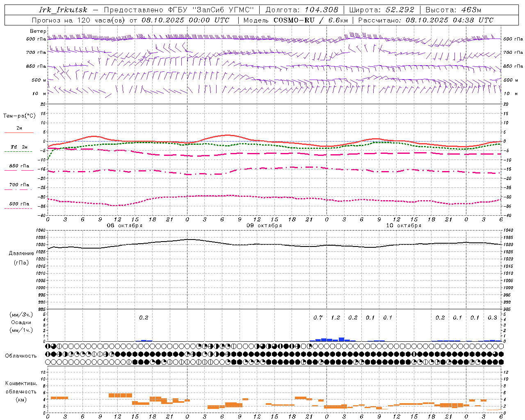
Task: Click the 'Тем-ра(°C)' temperature panel label
Action: point(19,116)
